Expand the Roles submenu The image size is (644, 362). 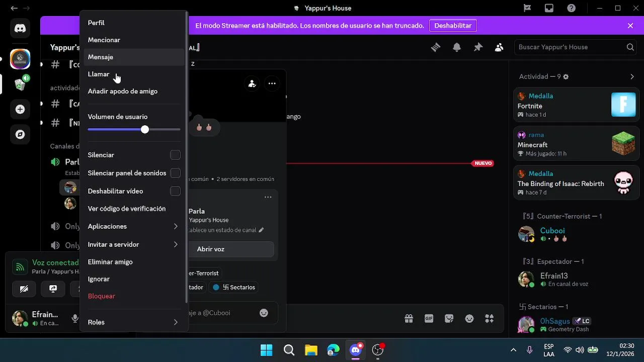(134, 322)
